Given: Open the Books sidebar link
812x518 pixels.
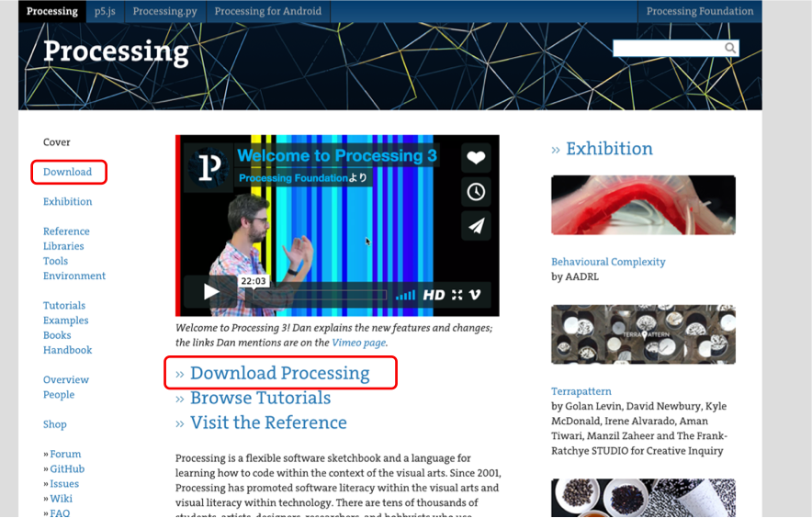Looking at the screenshot, I should click(x=57, y=335).
